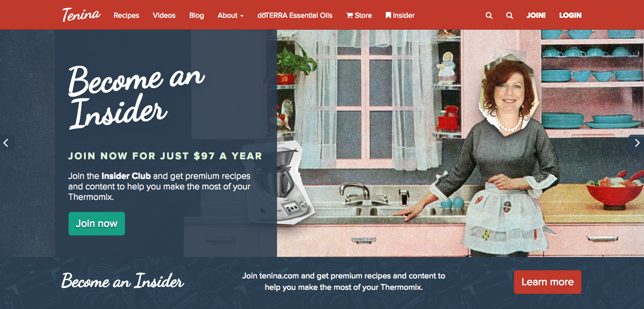The height and width of the screenshot is (309, 644).
Task: Click the LOGIN link
Action: [571, 16]
